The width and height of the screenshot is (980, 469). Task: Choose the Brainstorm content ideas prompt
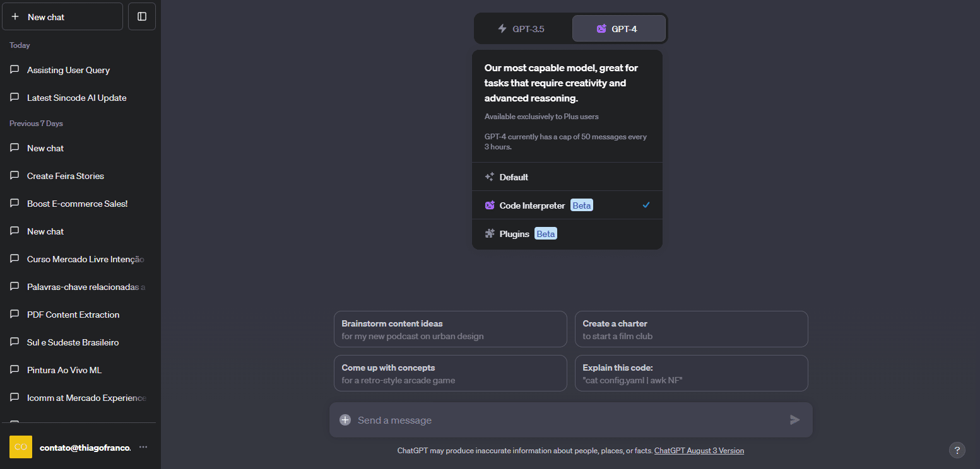(451, 329)
